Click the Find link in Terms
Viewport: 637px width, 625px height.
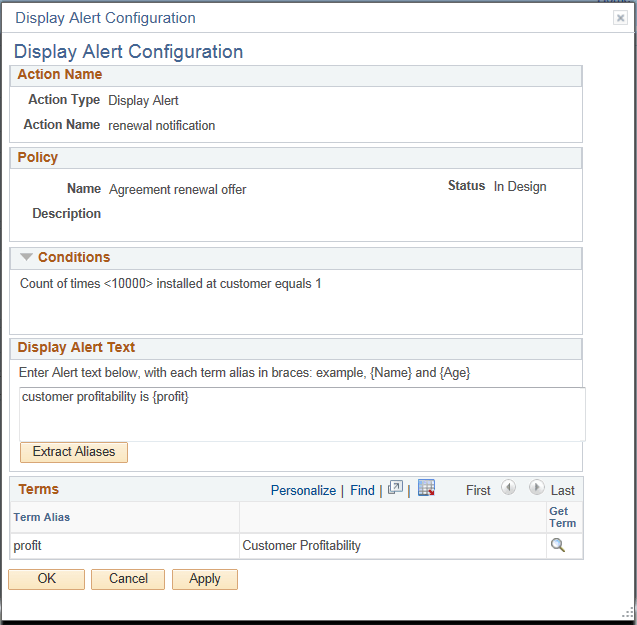[362, 490]
